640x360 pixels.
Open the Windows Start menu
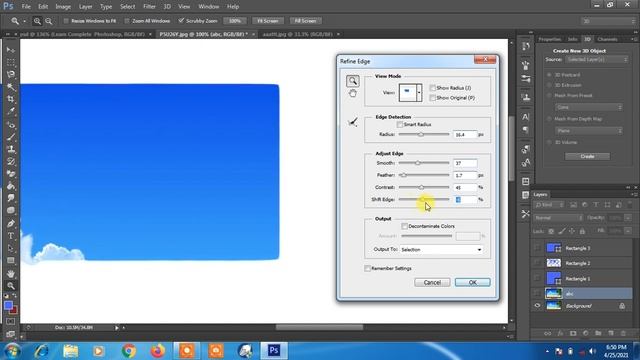12,351
